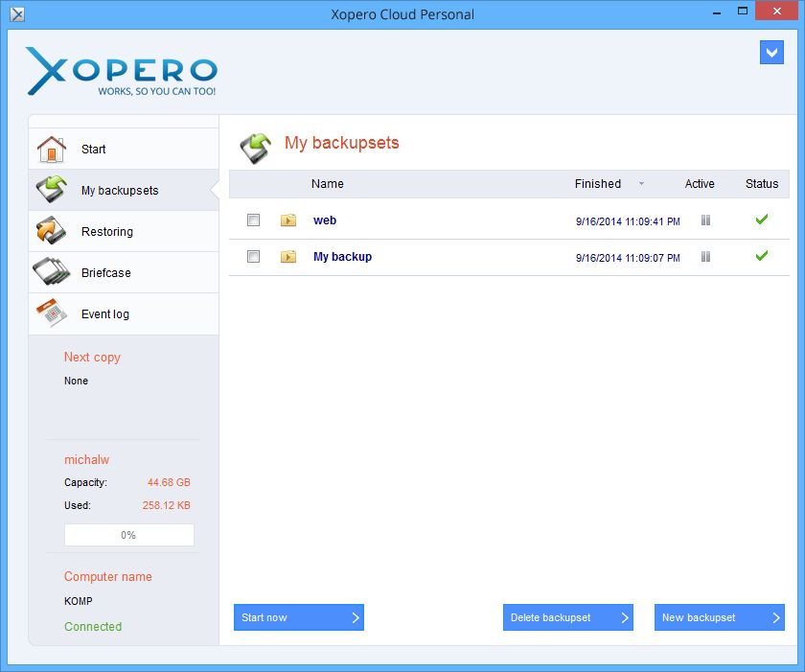Click the Delete backupset button

click(568, 617)
